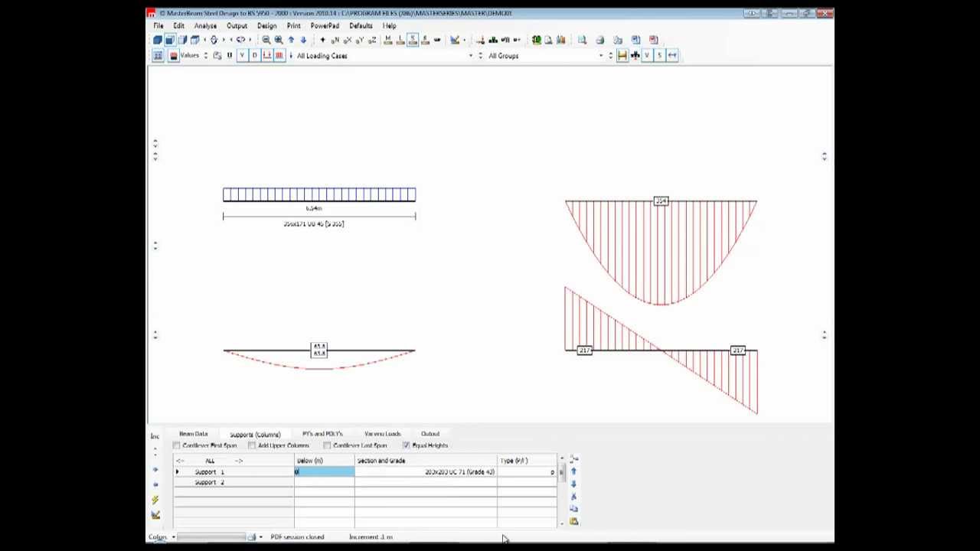
Task: Move row down with blue down arrow
Action: click(573, 484)
